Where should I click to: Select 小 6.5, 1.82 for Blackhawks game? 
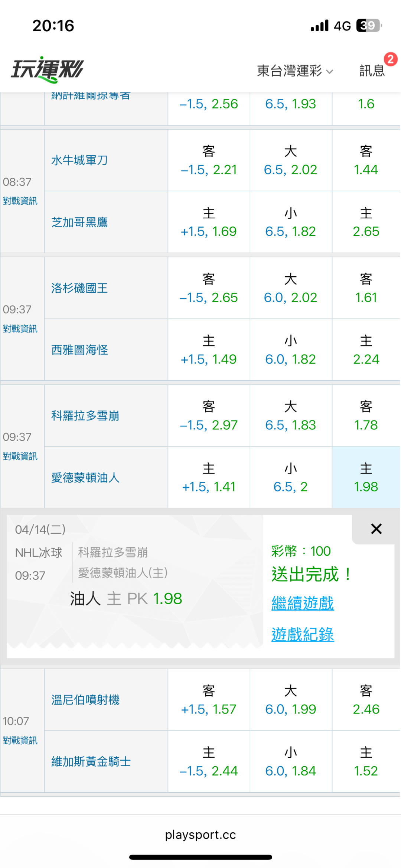click(290, 222)
